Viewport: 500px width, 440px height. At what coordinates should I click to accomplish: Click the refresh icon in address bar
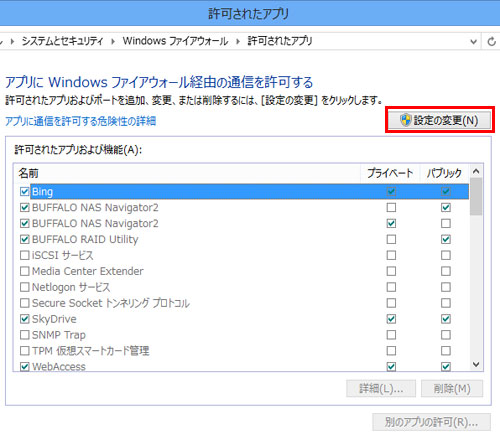click(x=491, y=42)
